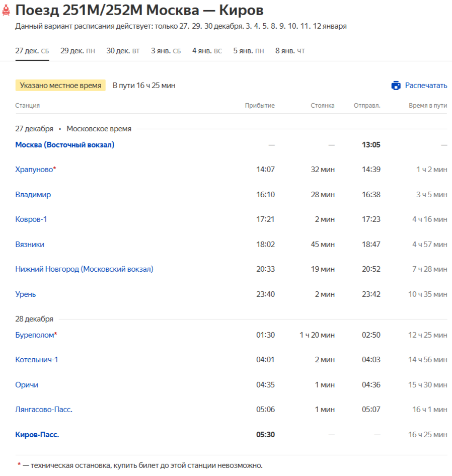Switch to the 29 дек. ПН tab
452x476 pixels.
tap(78, 51)
